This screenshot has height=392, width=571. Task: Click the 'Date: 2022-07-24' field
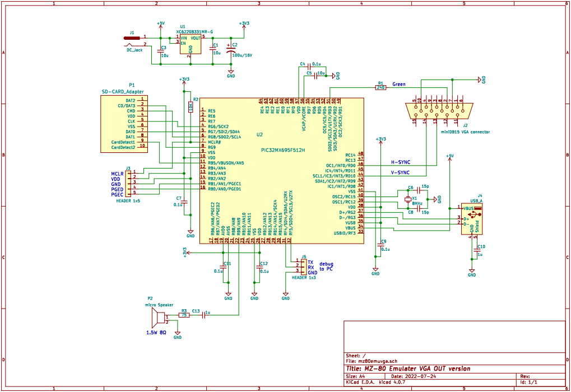414,376
